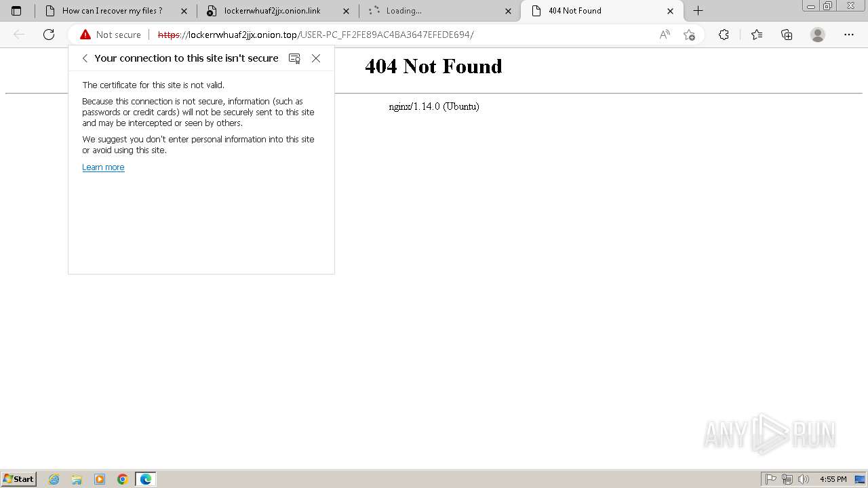This screenshot has height=488, width=868.
Task: Open Google Chrome from taskbar
Action: pyautogui.click(x=123, y=479)
